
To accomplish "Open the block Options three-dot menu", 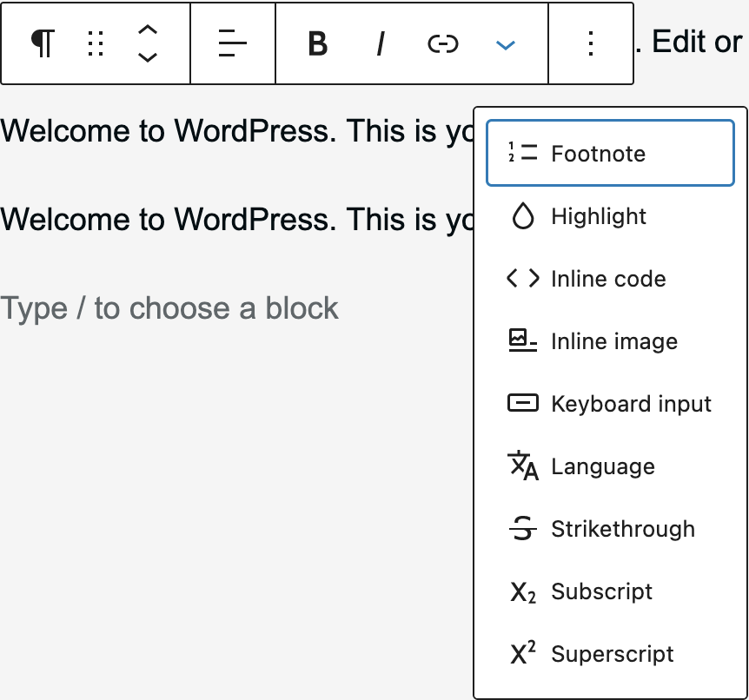I will click(591, 43).
